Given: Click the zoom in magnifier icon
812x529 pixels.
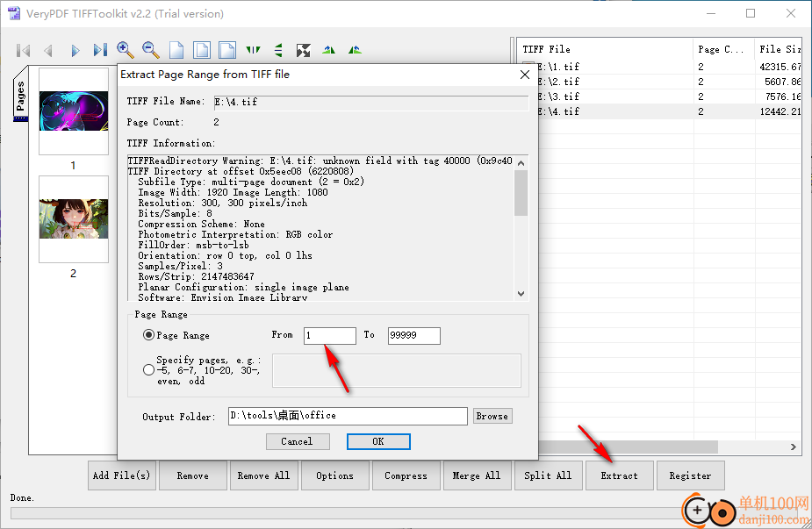Looking at the screenshot, I should pos(126,50).
